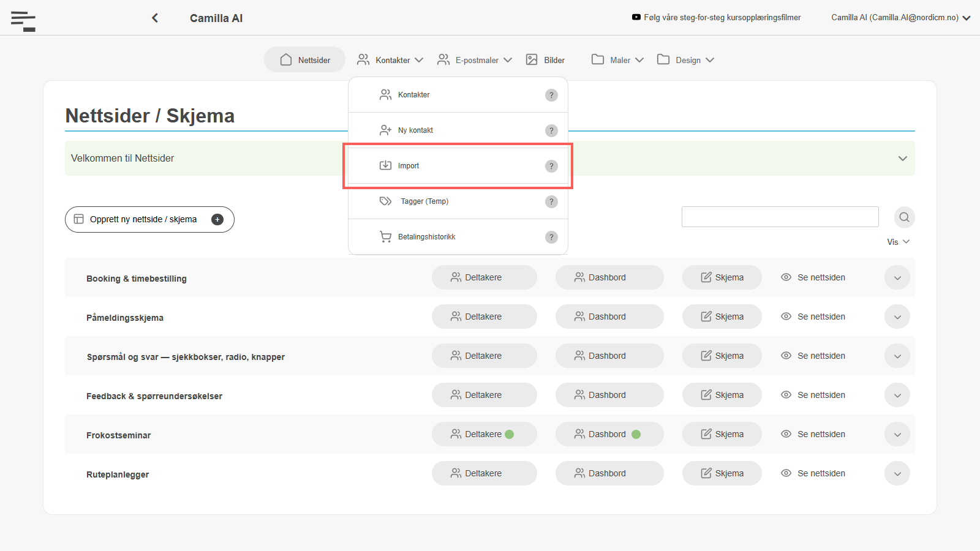Screen dimensions: 980x551
Task: Click the help icon next to Import
Action: point(551,166)
